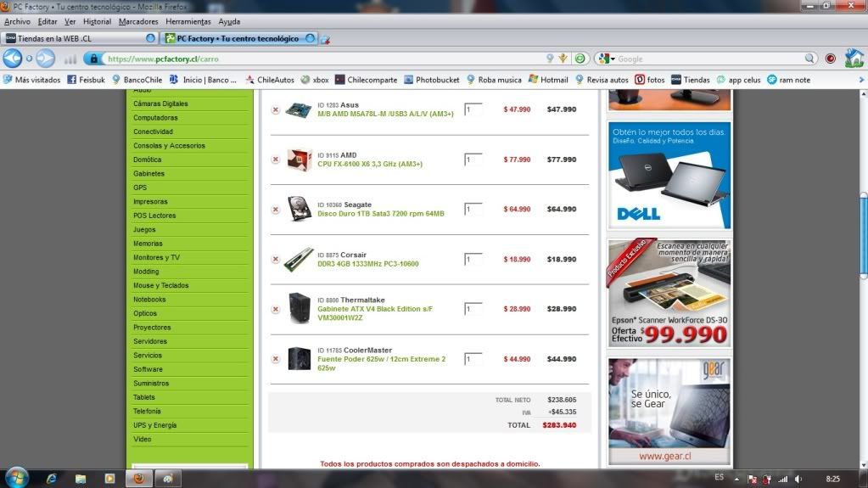Click the padlock icon in address bar
Viewport: 868px width, 488px height.
coord(93,59)
